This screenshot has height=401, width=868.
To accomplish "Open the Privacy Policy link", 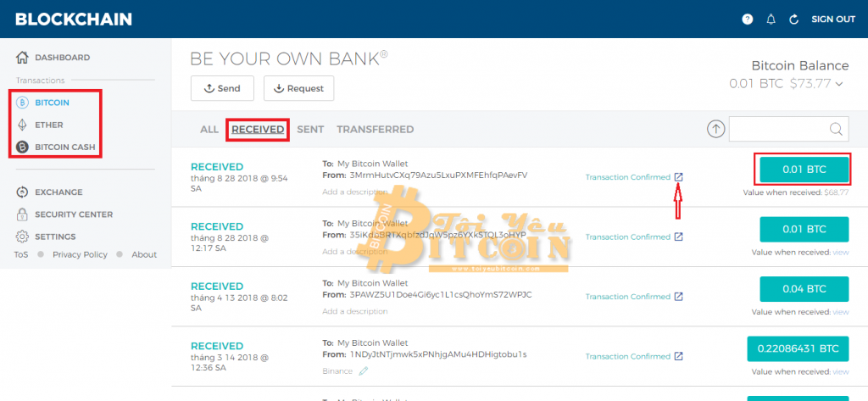I will click(x=80, y=254).
